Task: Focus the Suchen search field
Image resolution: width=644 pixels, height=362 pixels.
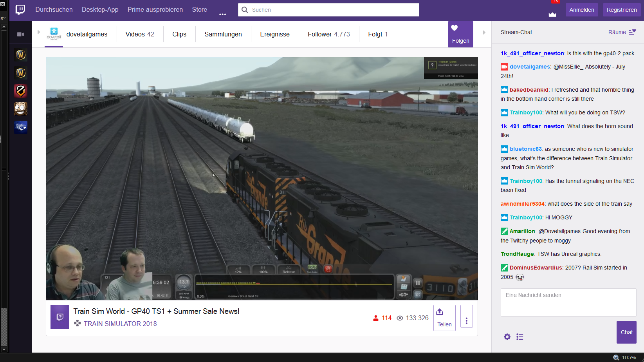Action: point(328,10)
